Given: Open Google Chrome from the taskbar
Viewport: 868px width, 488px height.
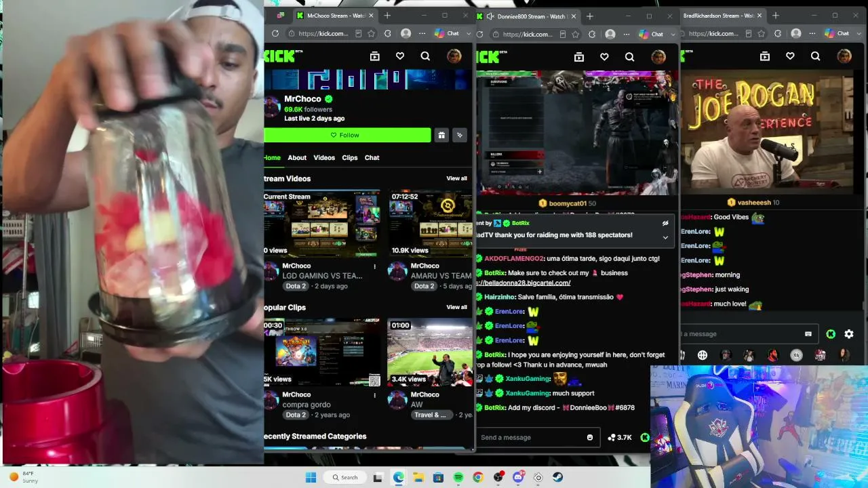Looking at the screenshot, I should point(478,477).
